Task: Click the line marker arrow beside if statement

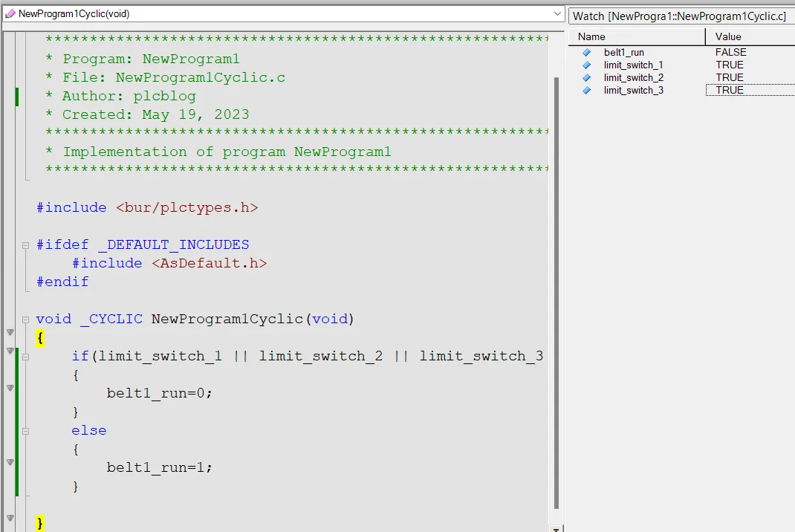Action: (10, 351)
